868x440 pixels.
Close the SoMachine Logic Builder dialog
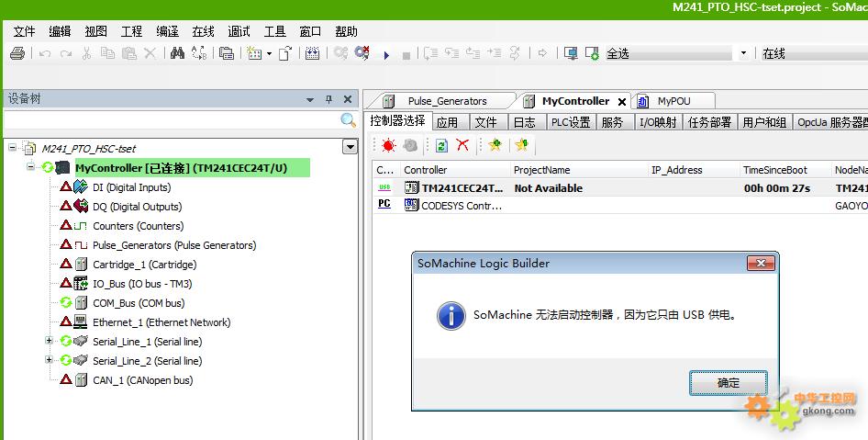761,264
